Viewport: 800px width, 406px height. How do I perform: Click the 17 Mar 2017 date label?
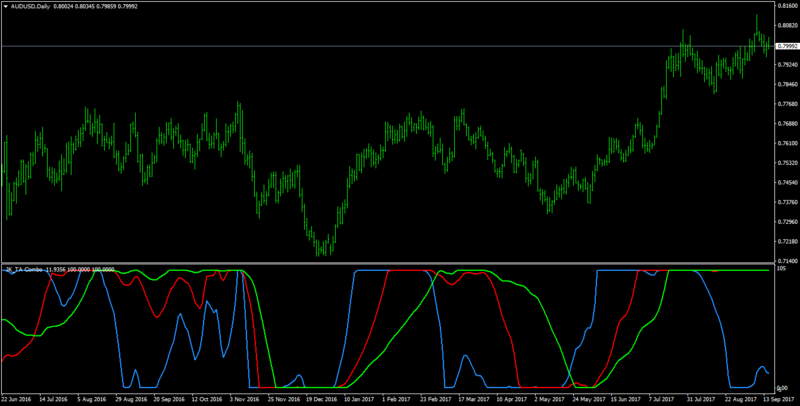pyautogui.click(x=474, y=399)
